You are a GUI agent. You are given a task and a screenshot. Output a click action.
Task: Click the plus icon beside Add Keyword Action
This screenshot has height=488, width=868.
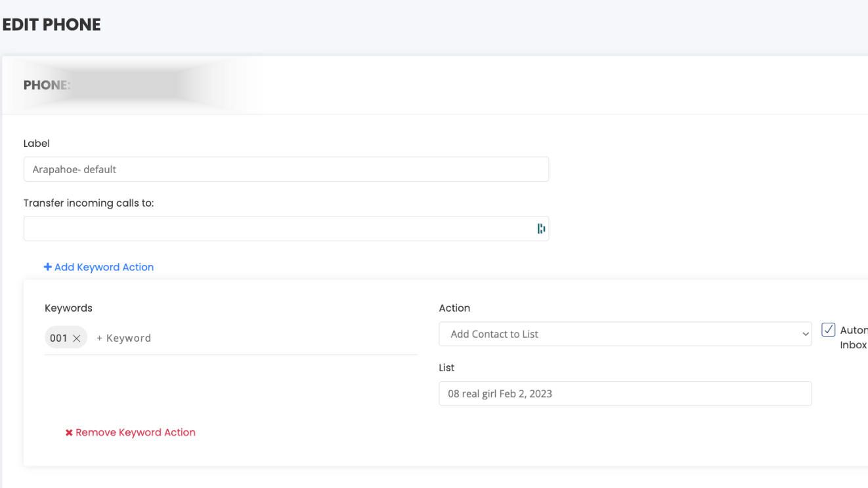(47, 268)
